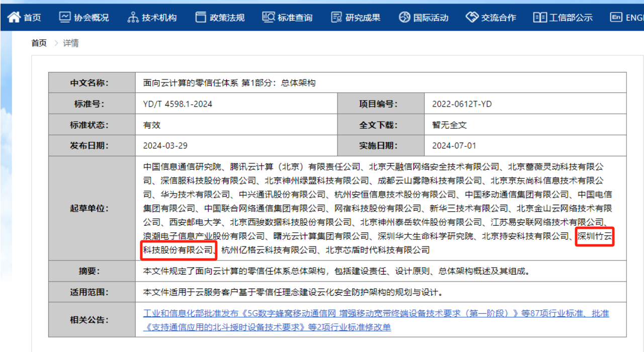Click the En language icon

(x=616, y=18)
